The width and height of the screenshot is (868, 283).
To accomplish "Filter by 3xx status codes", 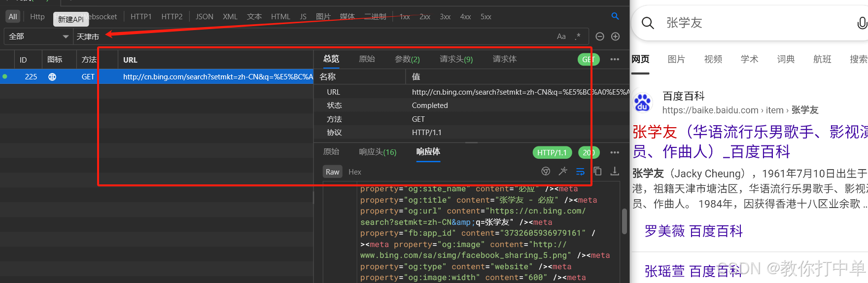I will pyautogui.click(x=445, y=17).
